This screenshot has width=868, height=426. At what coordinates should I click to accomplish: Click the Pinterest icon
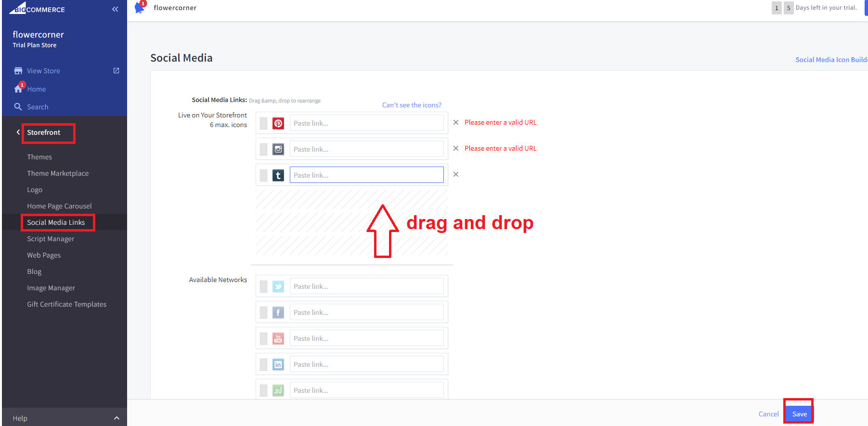coord(278,123)
